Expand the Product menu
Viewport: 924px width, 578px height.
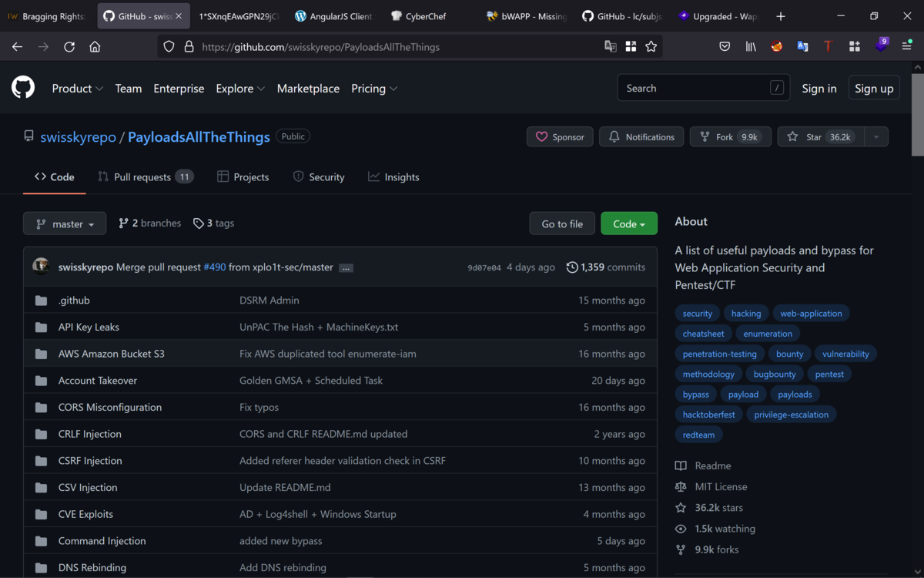77,89
